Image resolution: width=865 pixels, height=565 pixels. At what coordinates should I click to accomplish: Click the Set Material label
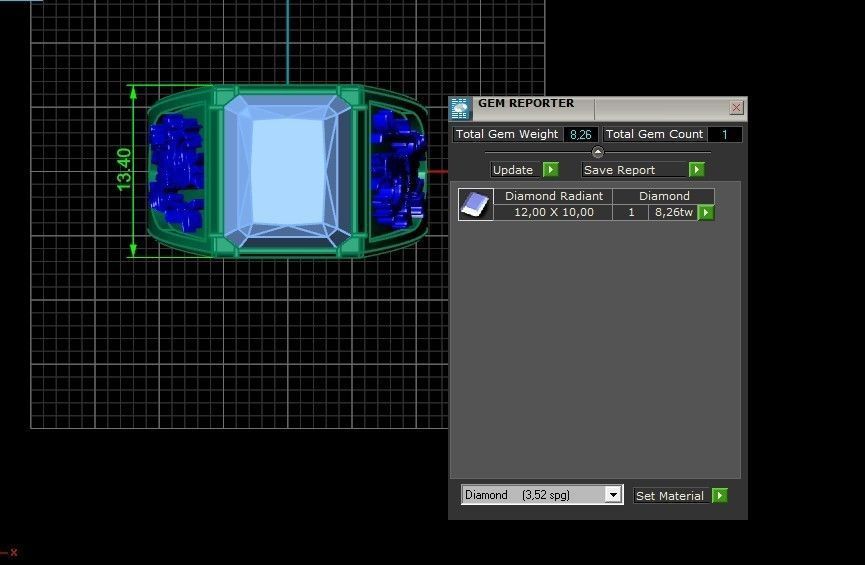tap(670, 495)
